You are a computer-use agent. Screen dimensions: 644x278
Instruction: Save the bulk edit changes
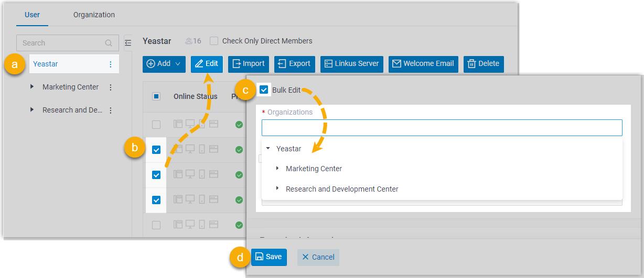point(269,257)
